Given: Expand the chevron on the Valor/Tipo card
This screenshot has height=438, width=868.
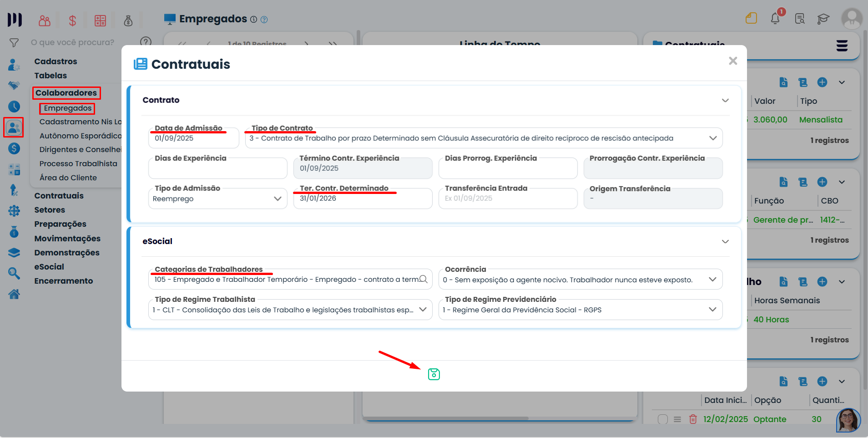Looking at the screenshot, I should point(842,82).
